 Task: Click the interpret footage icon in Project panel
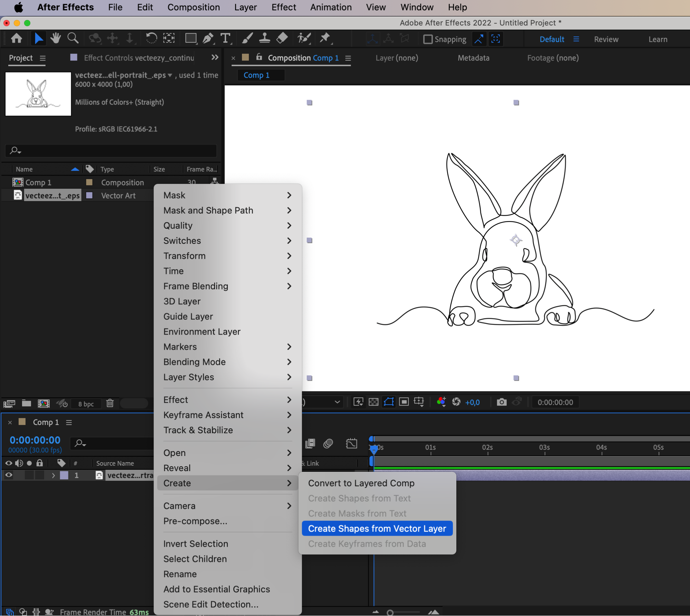(x=9, y=404)
